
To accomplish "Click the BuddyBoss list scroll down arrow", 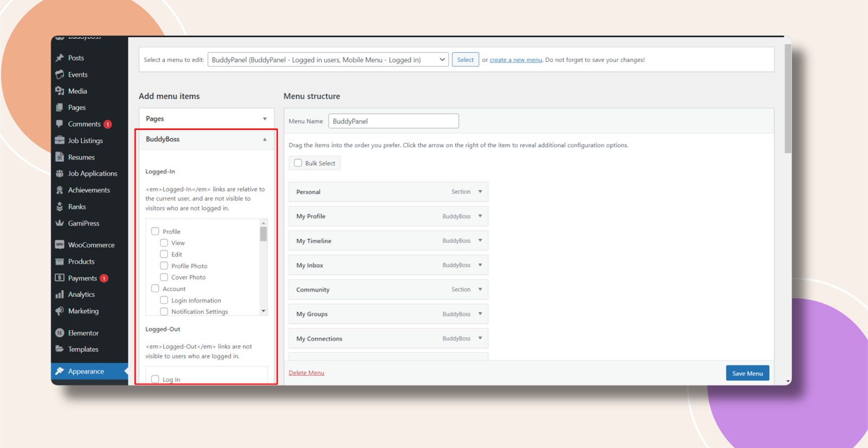I will (x=264, y=311).
